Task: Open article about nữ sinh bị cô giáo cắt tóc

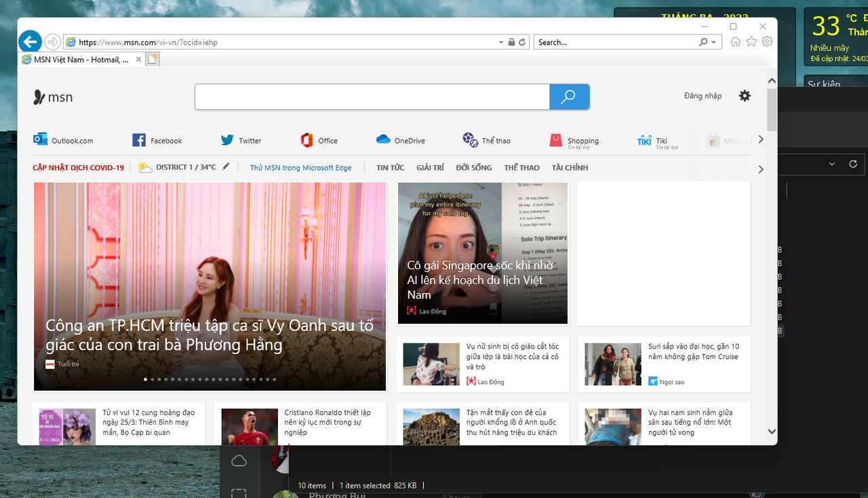Action: [482, 364]
